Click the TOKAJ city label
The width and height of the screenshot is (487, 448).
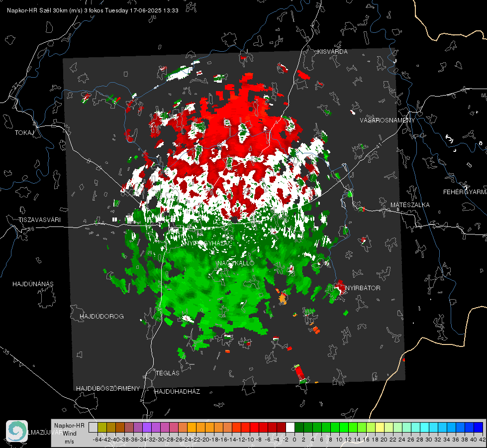pos(24,133)
